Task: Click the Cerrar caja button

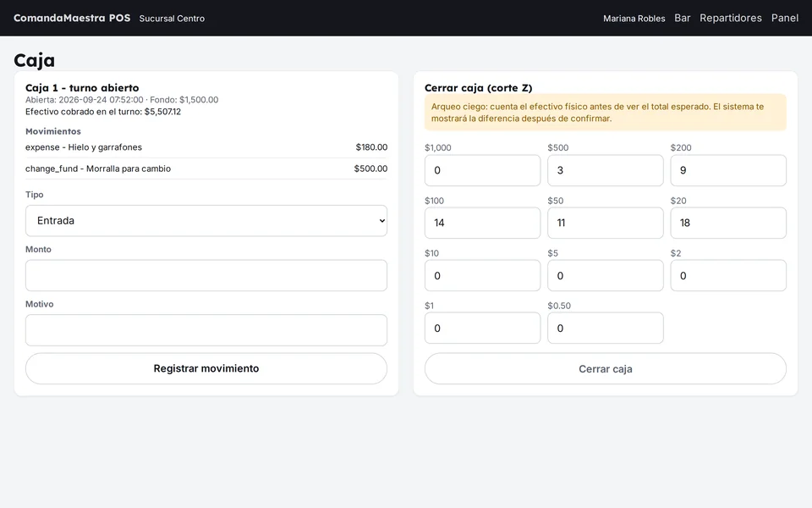Action: click(x=606, y=368)
